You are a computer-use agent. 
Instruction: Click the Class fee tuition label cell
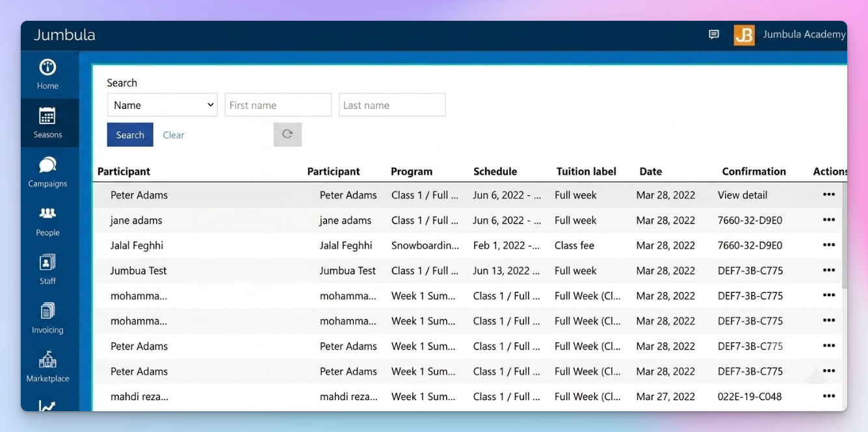click(x=574, y=246)
